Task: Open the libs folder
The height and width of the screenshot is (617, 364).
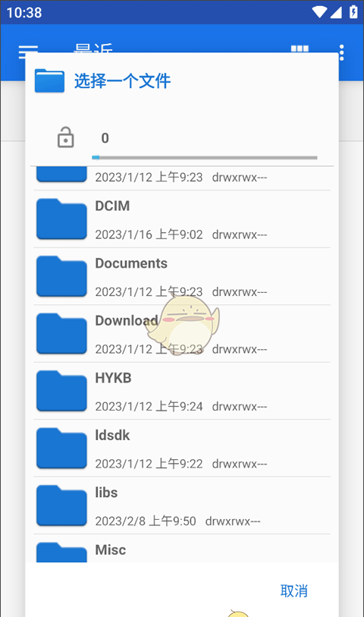Action: pyautogui.click(x=182, y=505)
